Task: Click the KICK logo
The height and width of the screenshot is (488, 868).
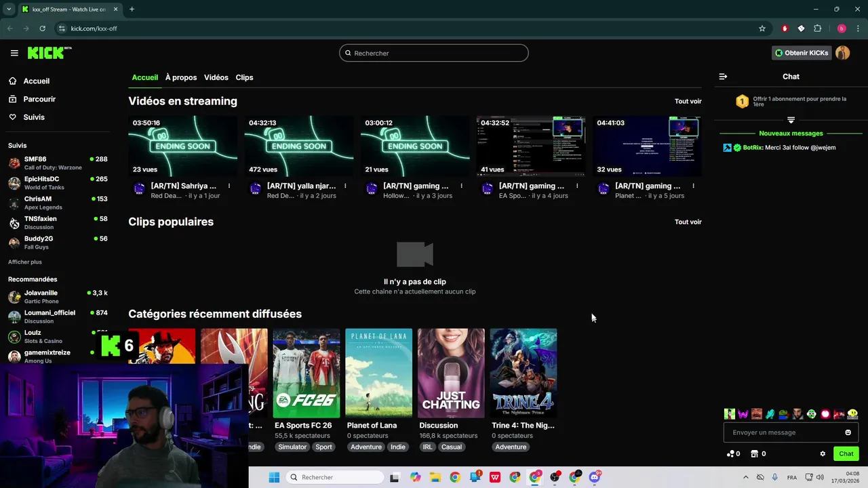Action: 49,53
